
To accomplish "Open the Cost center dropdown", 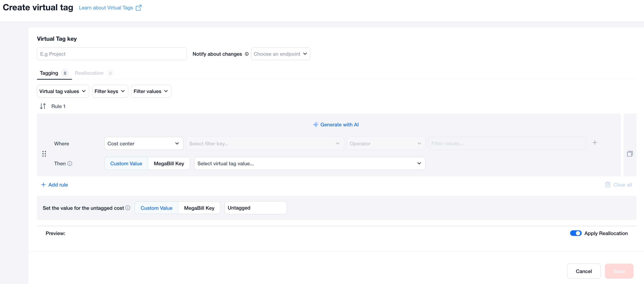I will coord(144,144).
